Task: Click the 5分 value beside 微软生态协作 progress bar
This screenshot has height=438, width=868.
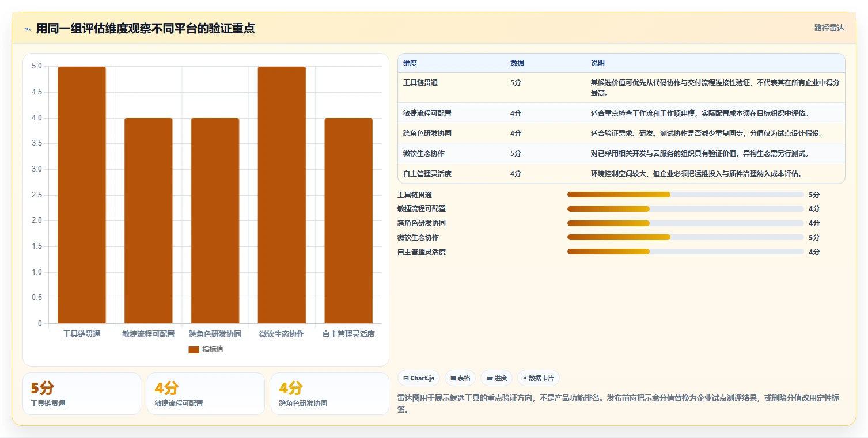Action: pyautogui.click(x=814, y=237)
